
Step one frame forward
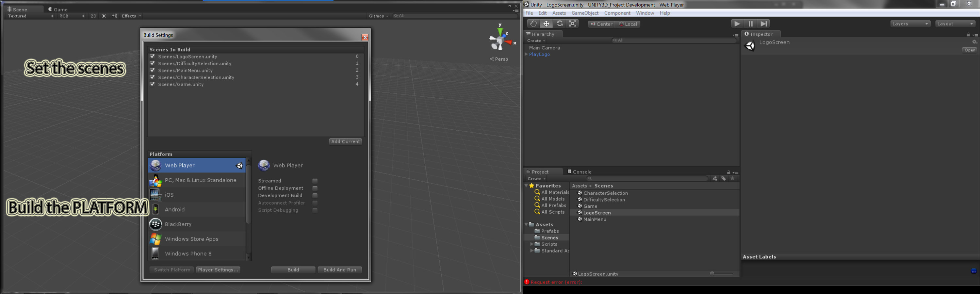click(763, 24)
